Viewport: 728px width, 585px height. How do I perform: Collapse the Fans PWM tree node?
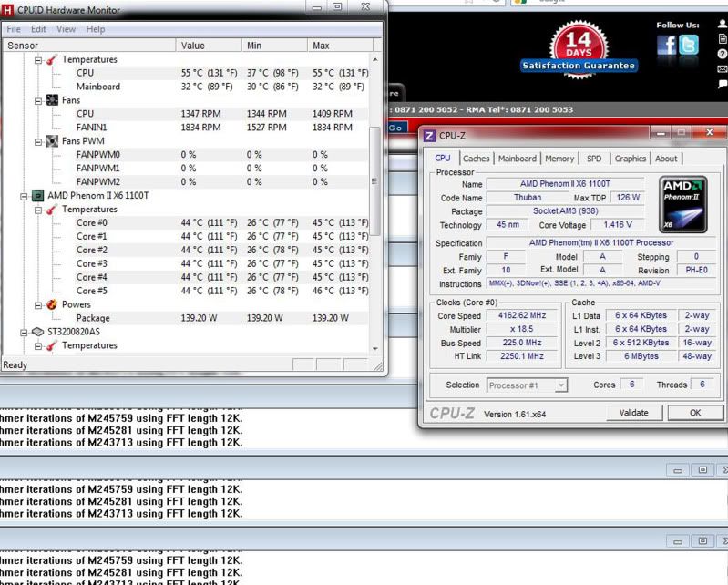click(38, 141)
